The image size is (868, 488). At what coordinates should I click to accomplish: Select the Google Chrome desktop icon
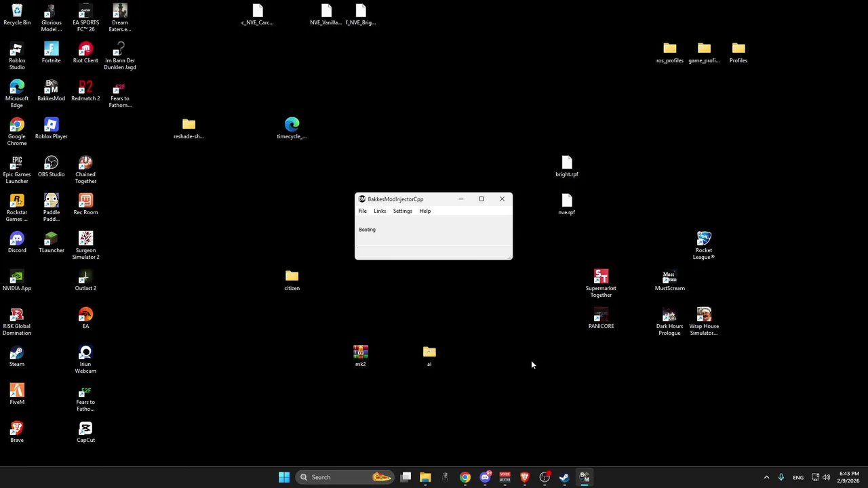click(x=17, y=132)
